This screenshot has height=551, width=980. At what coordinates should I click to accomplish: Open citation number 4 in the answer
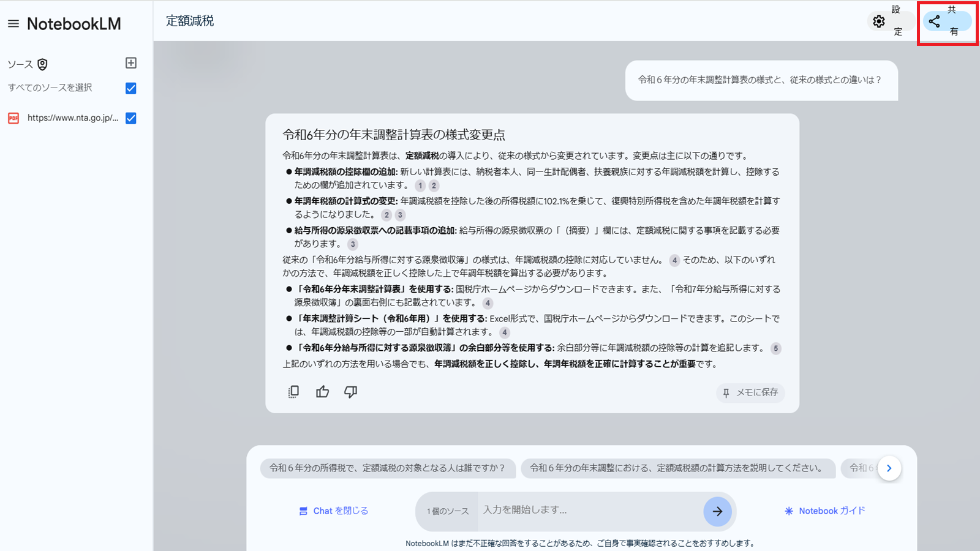(674, 260)
